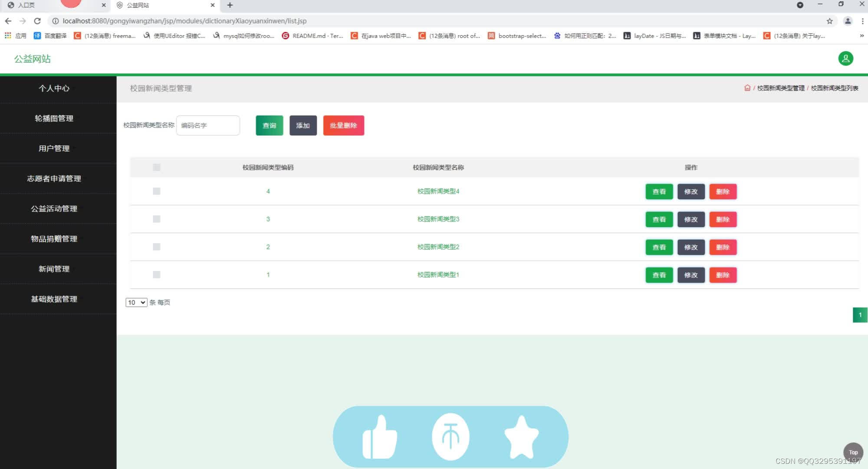Click the home icon in breadcrumb

[x=747, y=88]
